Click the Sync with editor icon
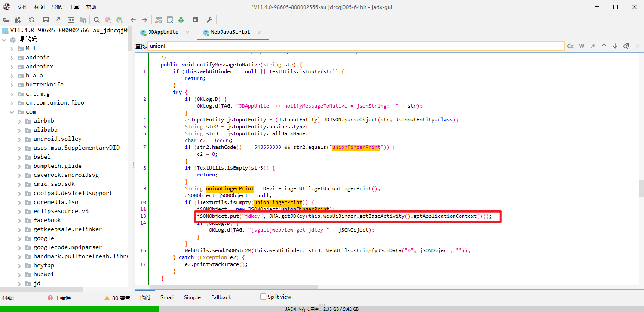The height and width of the screenshot is (312, 644). point(71,20)
